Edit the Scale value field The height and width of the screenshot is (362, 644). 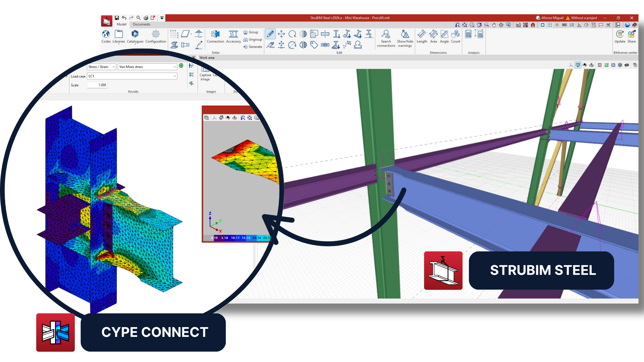pyautogui.click(x=97, y=85)
